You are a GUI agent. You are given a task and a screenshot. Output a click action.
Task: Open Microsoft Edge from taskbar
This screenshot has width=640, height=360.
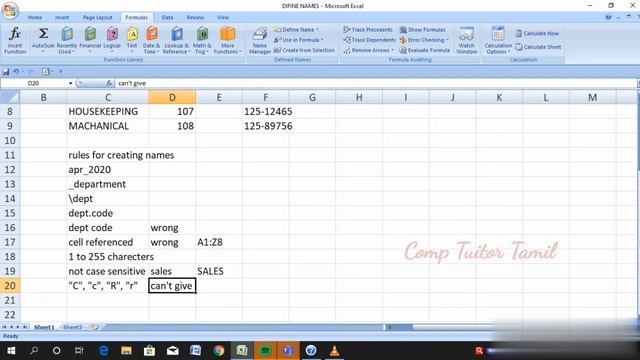[x=104, y=351]
